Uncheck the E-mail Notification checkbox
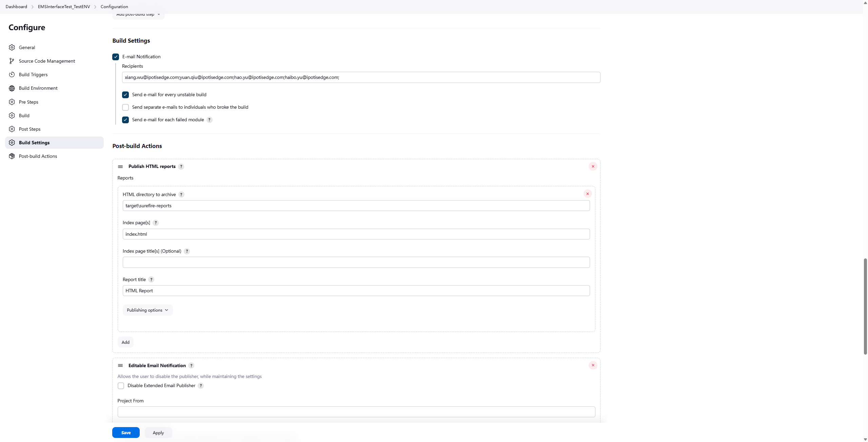This screenshot has width=868, height=442. (x=116, y=57)
